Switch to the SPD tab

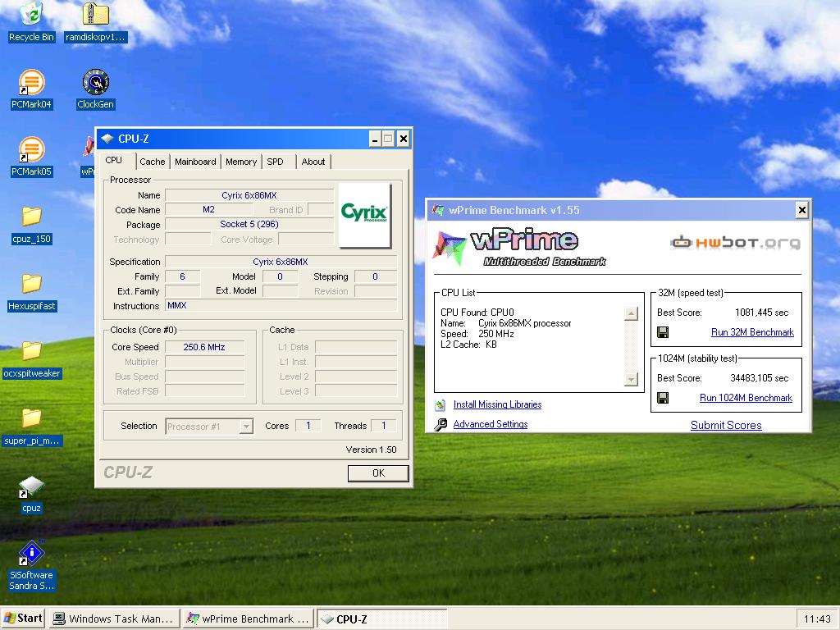pyautogui.click(x=276, y=162)
